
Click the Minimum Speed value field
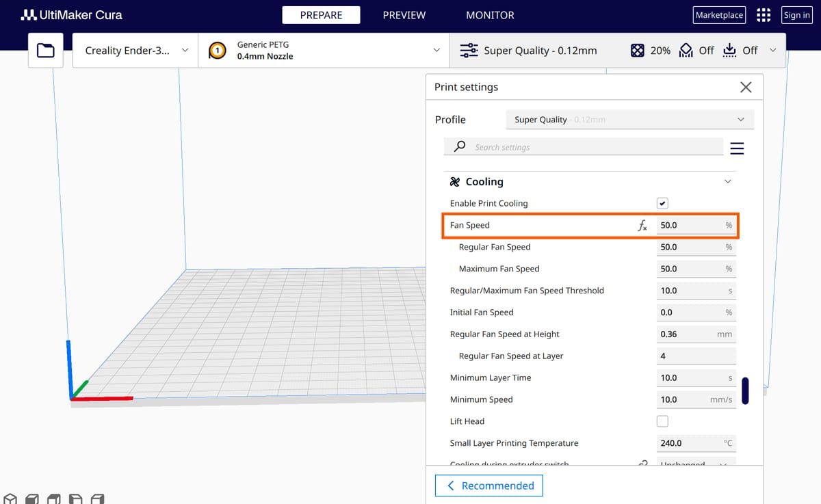tap(696, 399)
